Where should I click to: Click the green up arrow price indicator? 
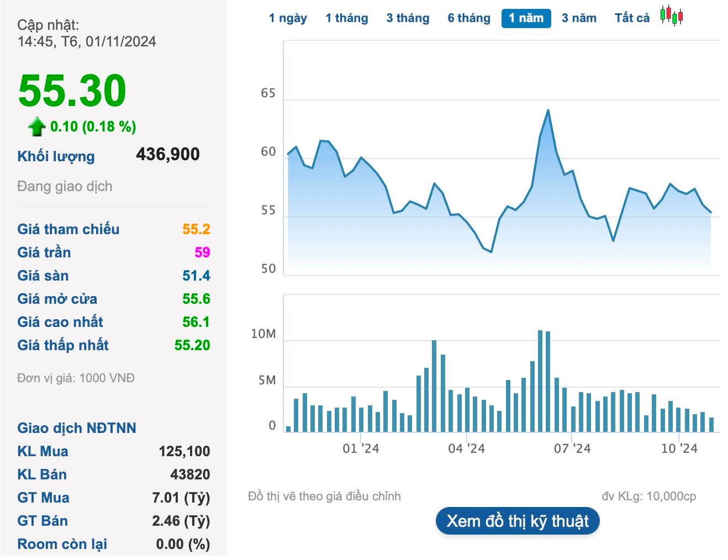coord(37,126)
